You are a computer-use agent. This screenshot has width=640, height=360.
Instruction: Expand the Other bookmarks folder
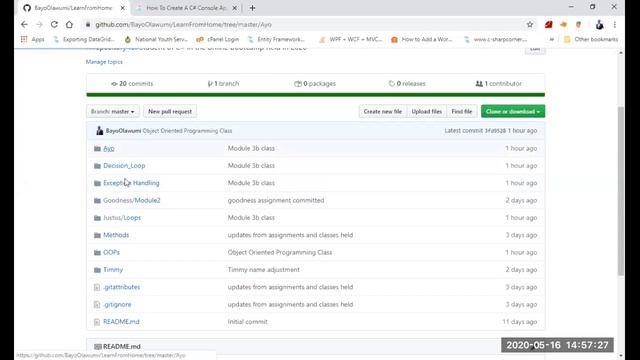(591, 39)
